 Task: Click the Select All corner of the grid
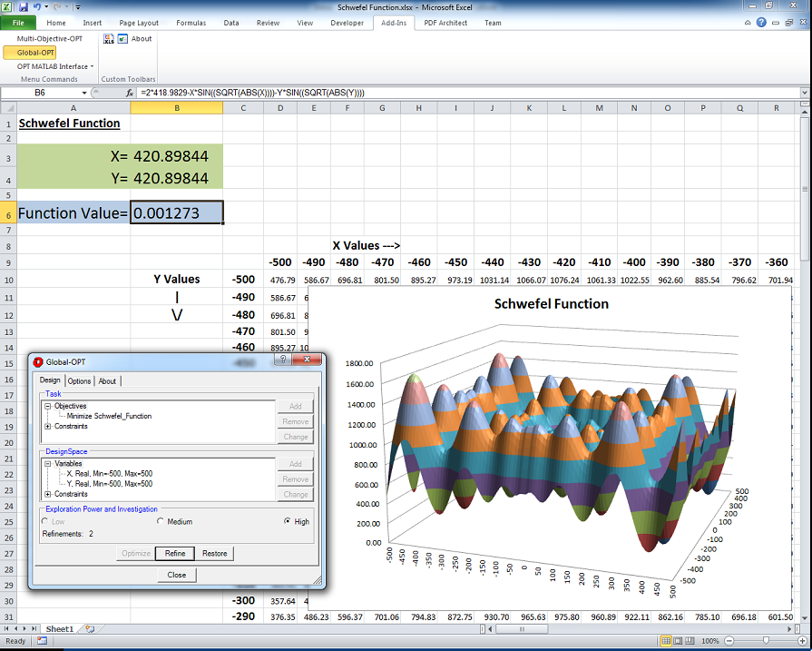pyautogui.click(x=8, y=108)
